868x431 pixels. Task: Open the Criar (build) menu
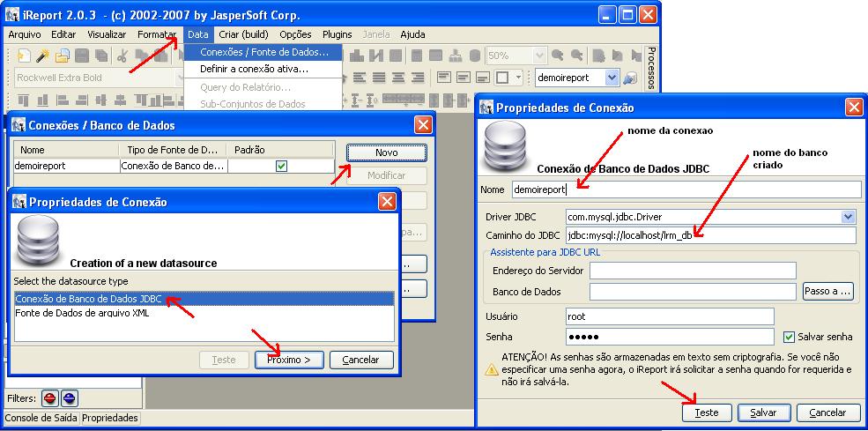click(243, 34)
